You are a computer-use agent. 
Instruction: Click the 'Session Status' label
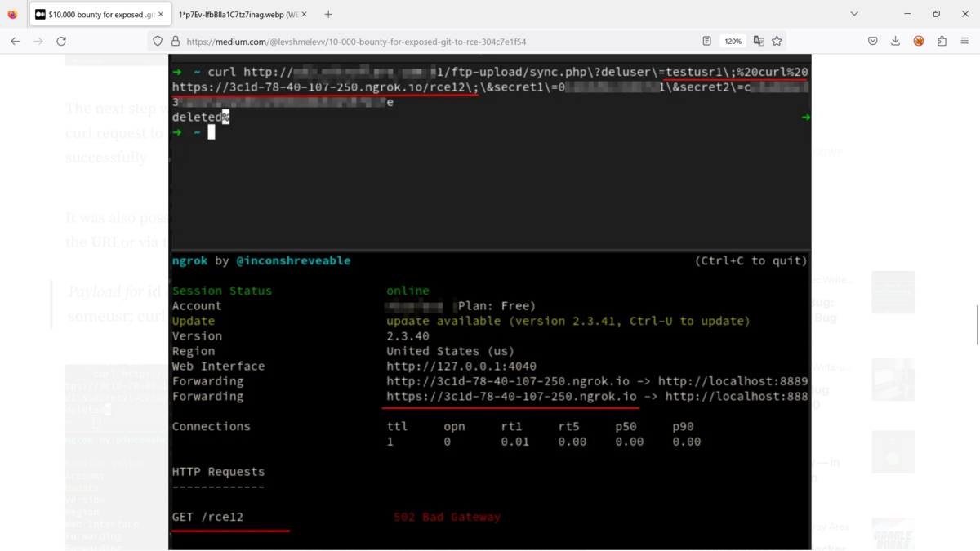[x=221, y=291]
